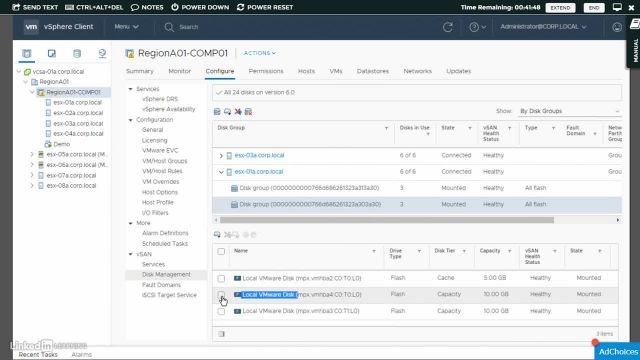The height and width of the screenshot is (360, 640).
Task: Send Ctrl+Alt+Del to the console
Action: (x=94, y=7)
